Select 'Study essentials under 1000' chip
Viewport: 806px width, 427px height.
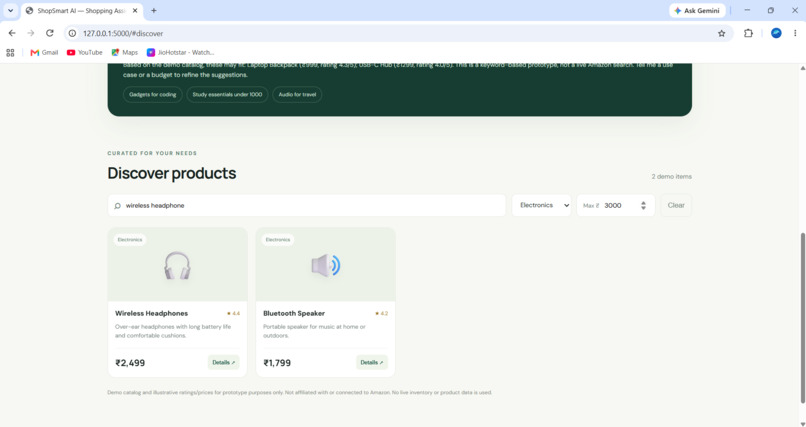(x=227, y=95)
